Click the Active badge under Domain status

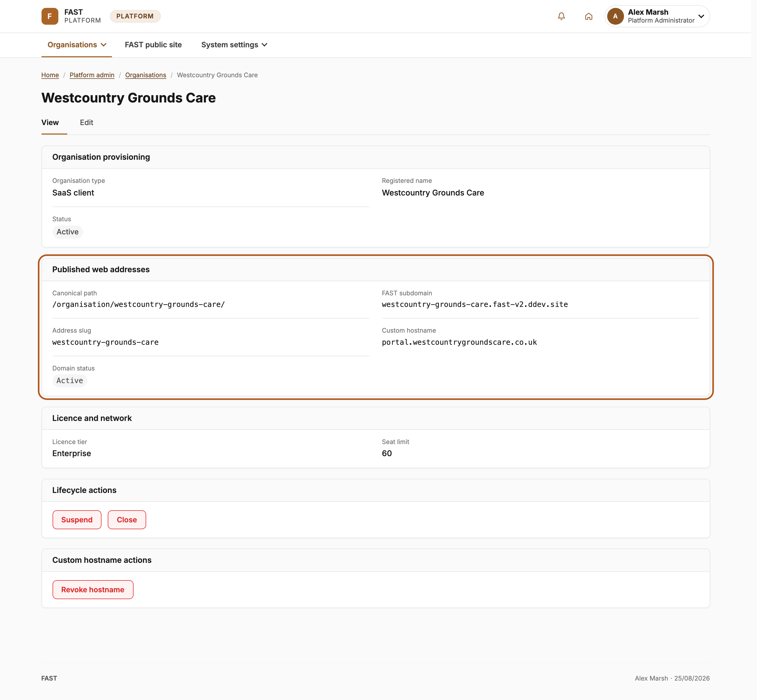[70, 381]
